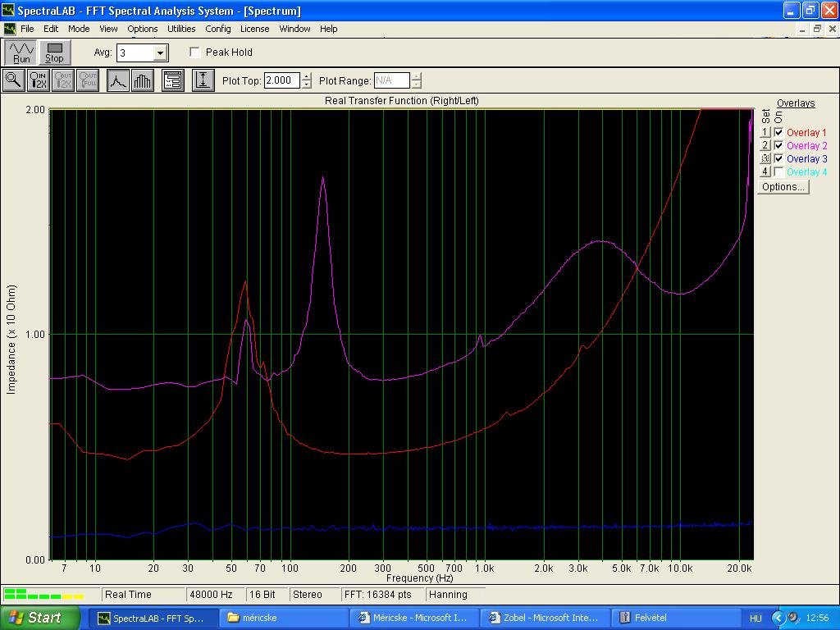Turn on the Overlay 4 checkbox
Viewport: 840px width, 630px height.
pyautogui.click(x=779, y=172)
